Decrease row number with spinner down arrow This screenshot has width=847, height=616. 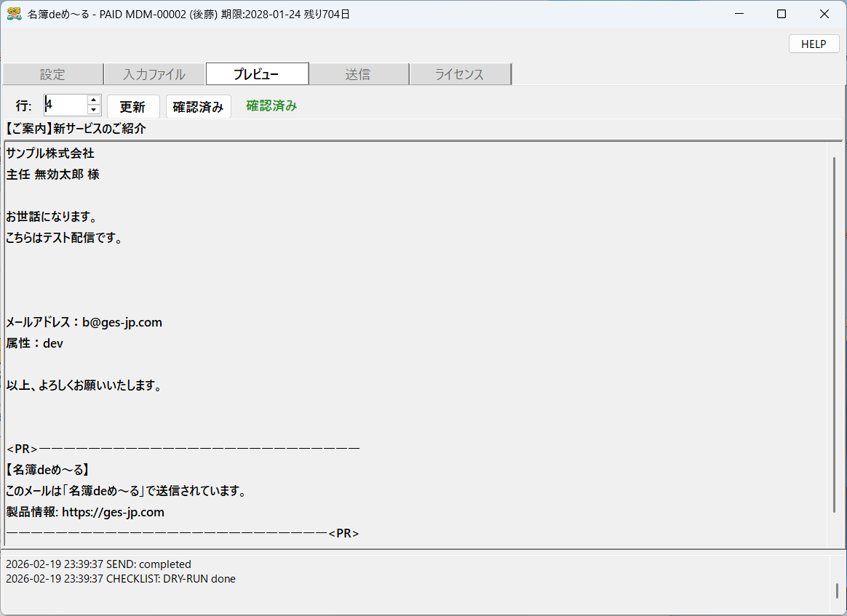click(x=93, y=111)
